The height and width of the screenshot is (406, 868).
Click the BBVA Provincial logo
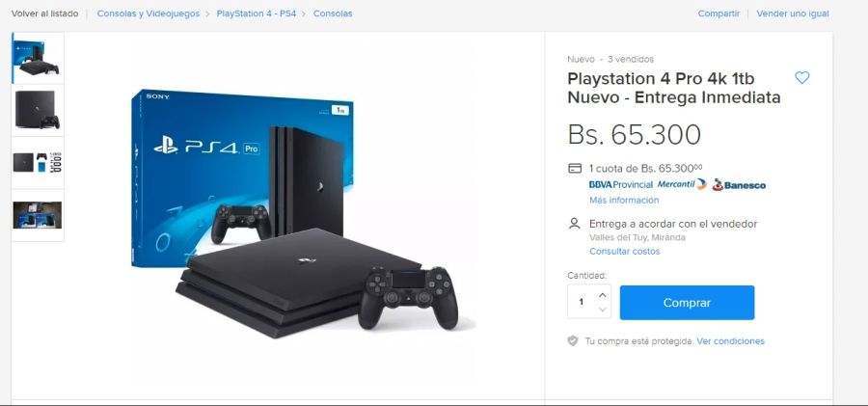pyautogui.click(x=620, y=185)
